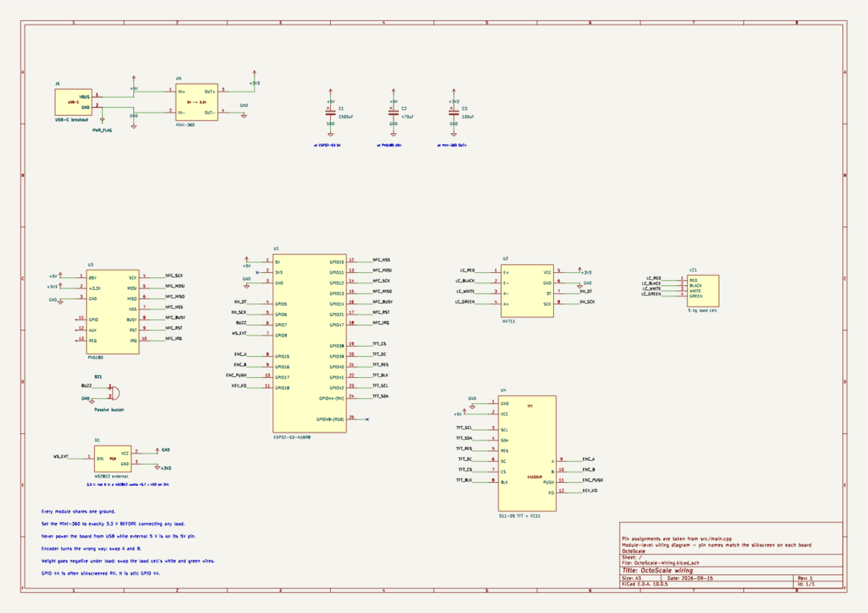The width and height of the screenshot is (868, 613).
Task: Click NFC_IRQ label at ESP32 GPIO47
Action: tap(381, 323)
